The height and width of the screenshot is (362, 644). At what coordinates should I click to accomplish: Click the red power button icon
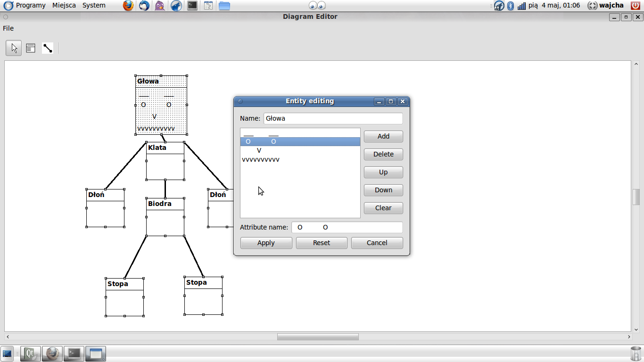pos(636,6)
